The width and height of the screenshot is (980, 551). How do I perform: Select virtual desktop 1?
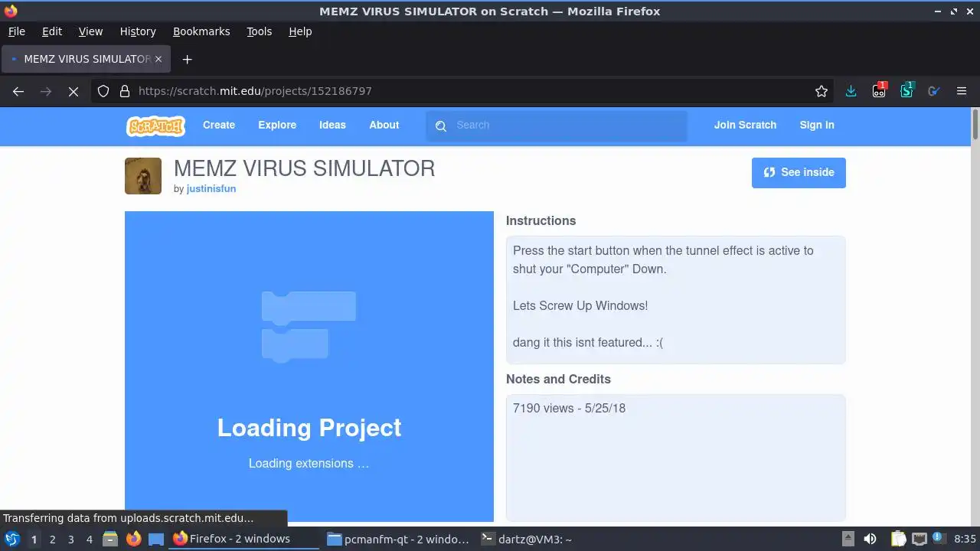[34, 540]
